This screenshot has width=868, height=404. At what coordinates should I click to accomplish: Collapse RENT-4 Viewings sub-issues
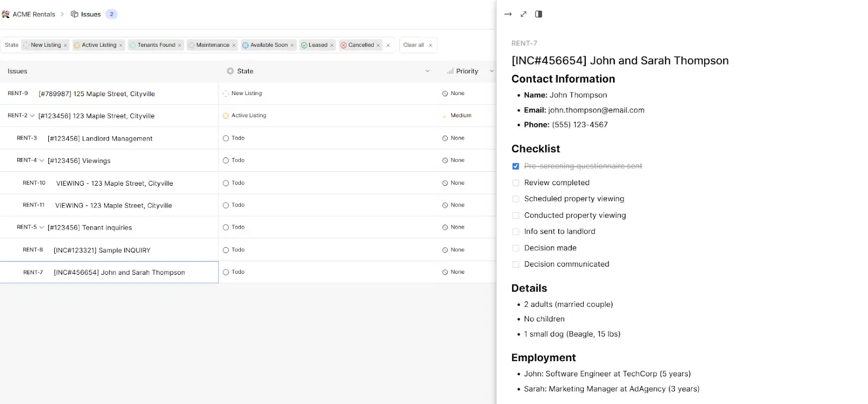click(42, 161)
